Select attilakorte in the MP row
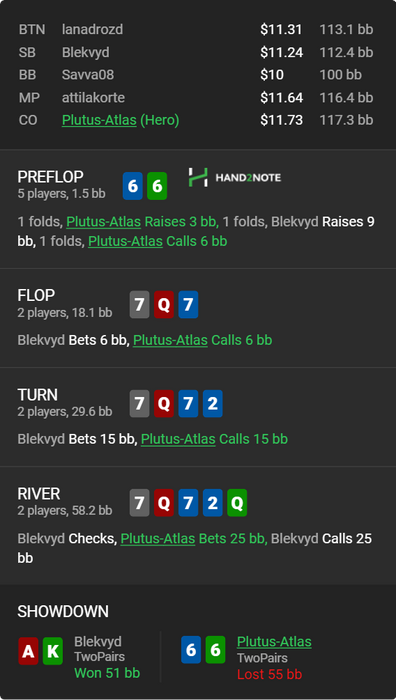The height and width of the screenshot is (700, 396). [x=93, y=97]
